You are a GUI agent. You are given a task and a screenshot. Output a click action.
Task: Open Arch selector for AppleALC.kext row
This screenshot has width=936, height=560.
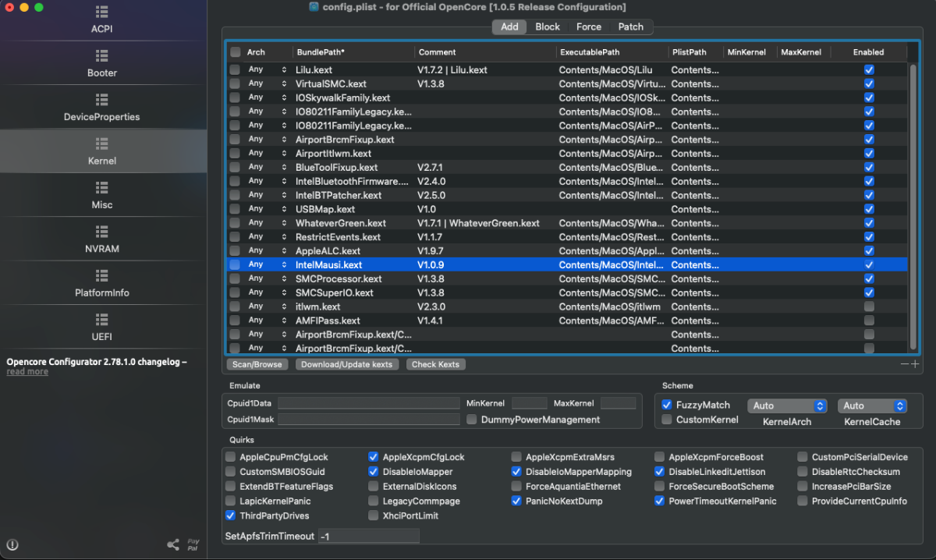pyautogui.click(x=268, y=251)
